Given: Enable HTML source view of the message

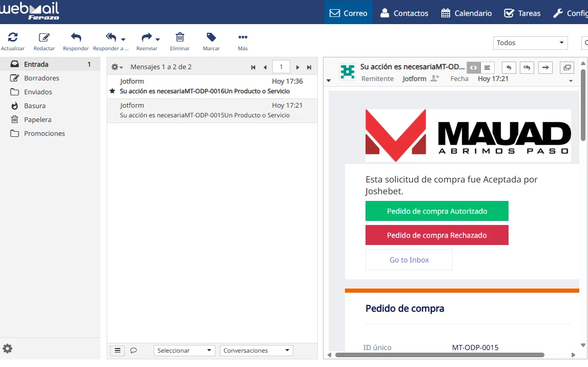Looking at the screenshot, I should click(473, 67).
